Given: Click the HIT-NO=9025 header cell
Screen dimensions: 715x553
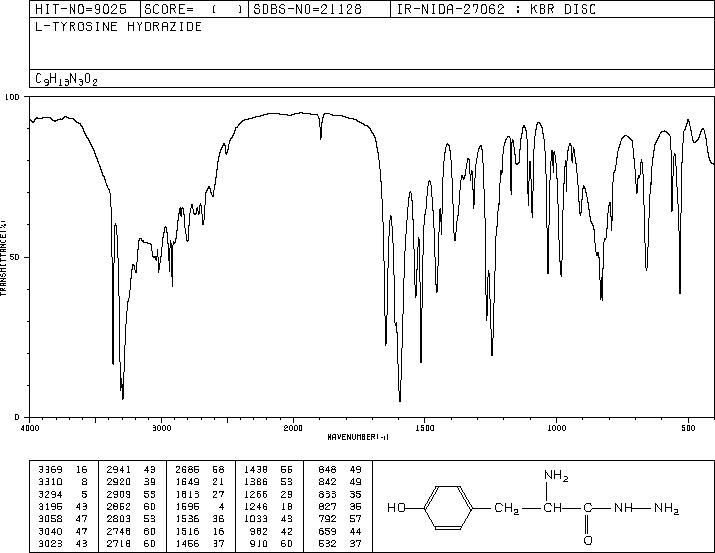Looking at the screenshot, I should [x=85, y=9].
